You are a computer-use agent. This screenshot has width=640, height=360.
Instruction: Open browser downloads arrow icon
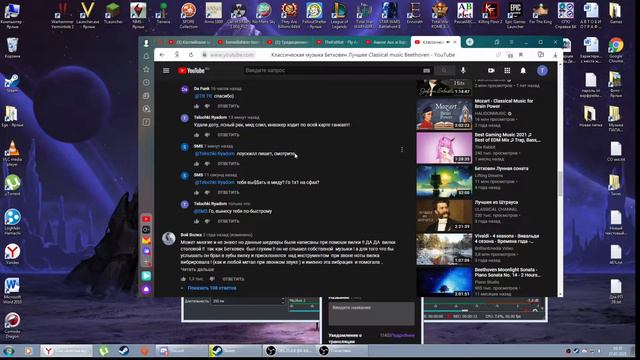coord(555,55)
